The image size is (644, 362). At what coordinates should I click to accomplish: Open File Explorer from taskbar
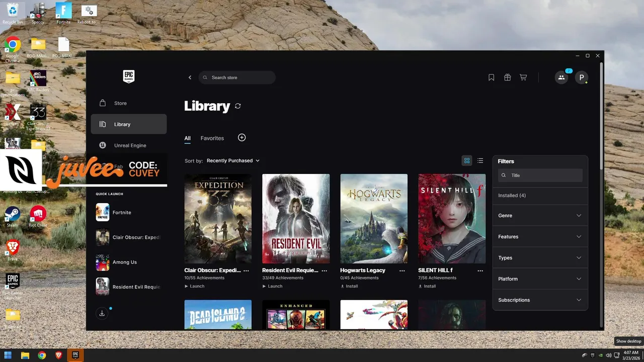(x=25, y=355)
